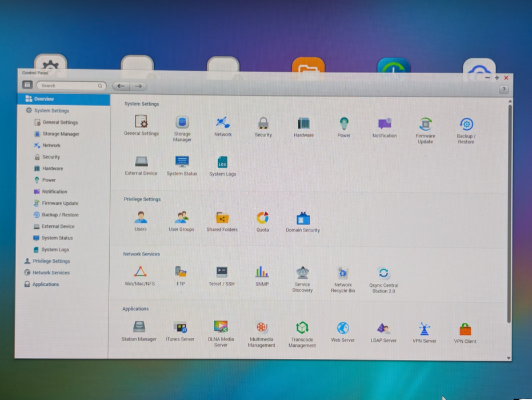Viewport: 532px width, 400px height.
Task: Open Notification icon in overview grid
Action: tap(385, 124)
